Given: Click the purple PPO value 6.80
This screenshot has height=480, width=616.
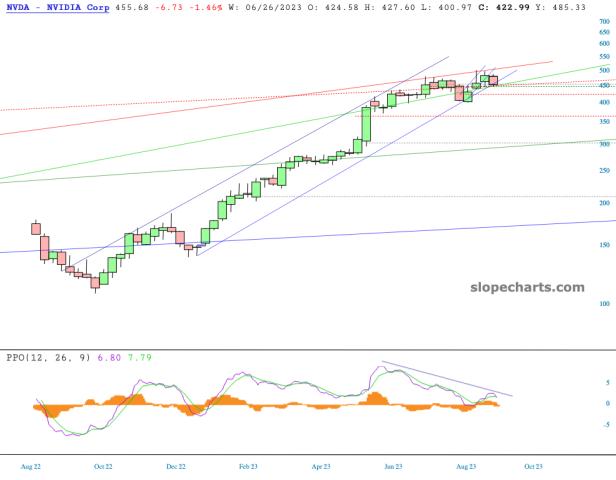Looking at the screenshot, I should [x=109, y=357].
